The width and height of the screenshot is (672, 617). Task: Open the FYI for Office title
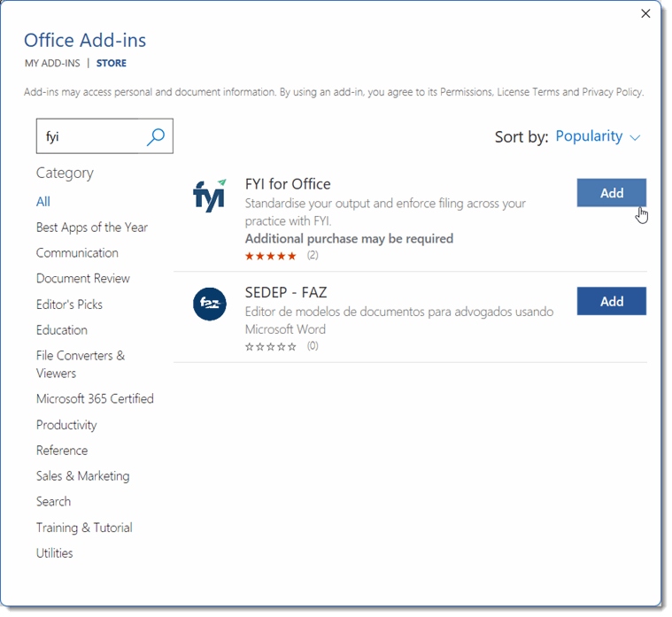288,184
